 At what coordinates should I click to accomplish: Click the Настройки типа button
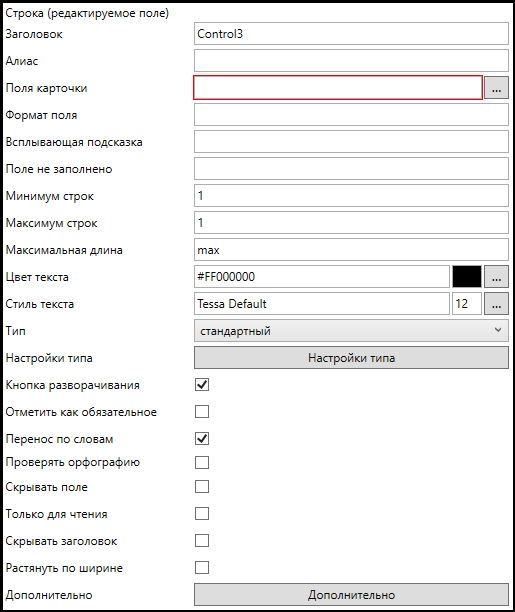[351, 358]
